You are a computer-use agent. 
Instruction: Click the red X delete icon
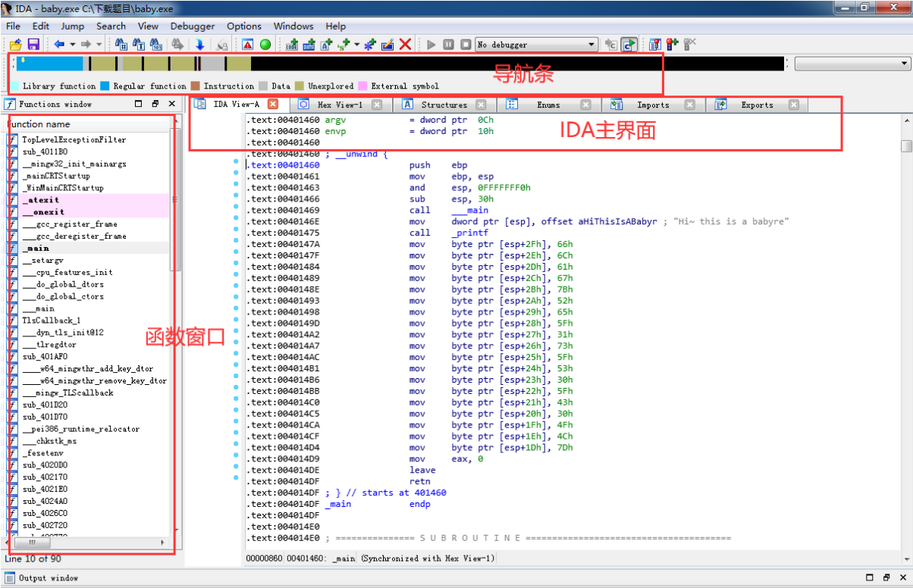click(406, 45)
